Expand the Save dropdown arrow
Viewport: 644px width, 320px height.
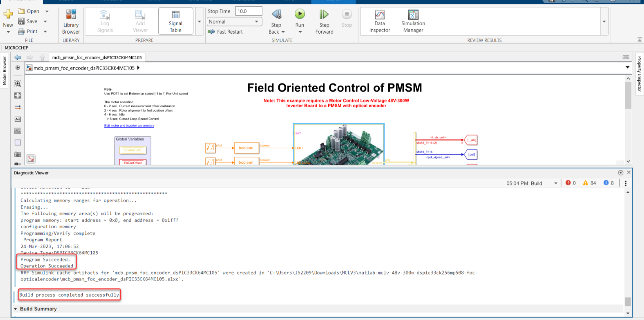(x=45, y=21)
